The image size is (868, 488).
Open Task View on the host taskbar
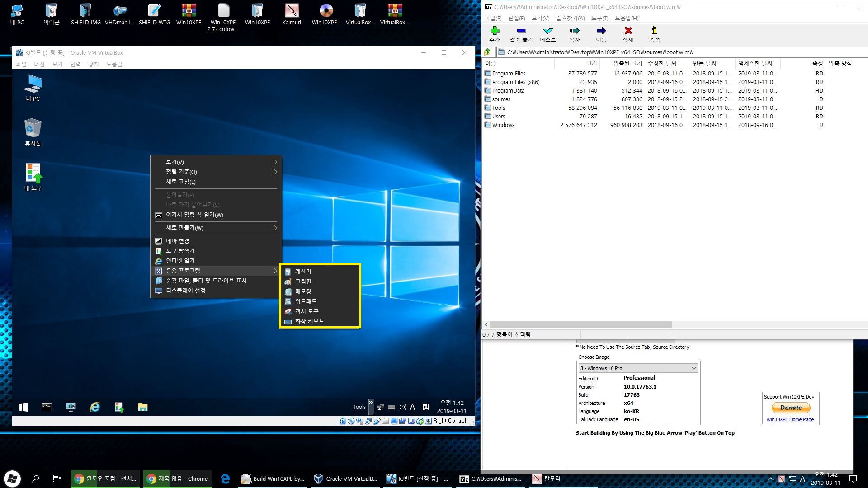pos(57,479)
